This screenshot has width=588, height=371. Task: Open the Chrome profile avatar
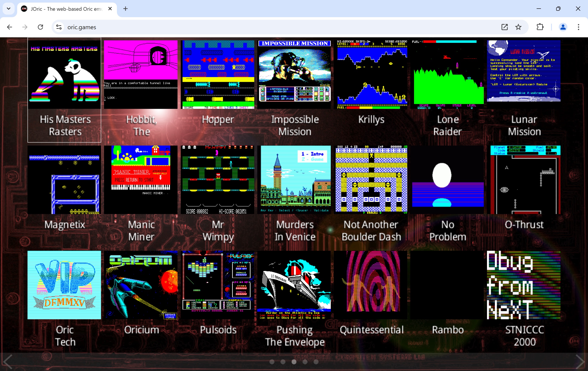pos(563,27)
